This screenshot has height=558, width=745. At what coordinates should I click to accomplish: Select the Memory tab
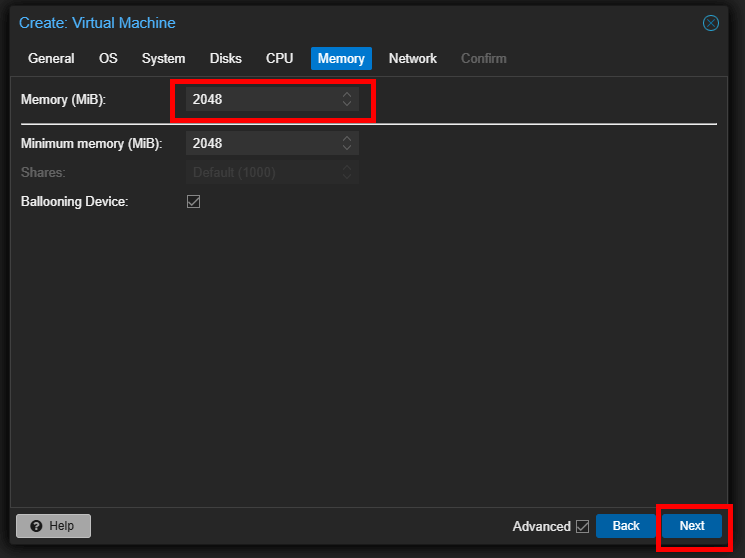[x=341, y=58]
